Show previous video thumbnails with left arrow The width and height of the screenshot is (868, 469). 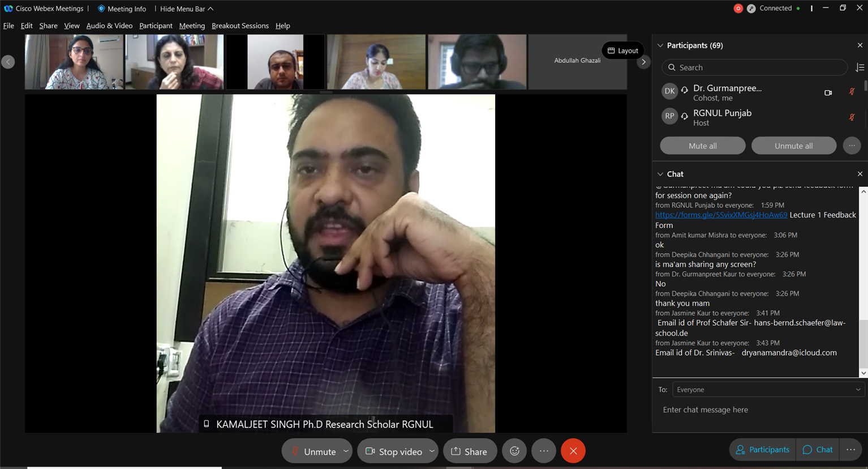point(8,62)
